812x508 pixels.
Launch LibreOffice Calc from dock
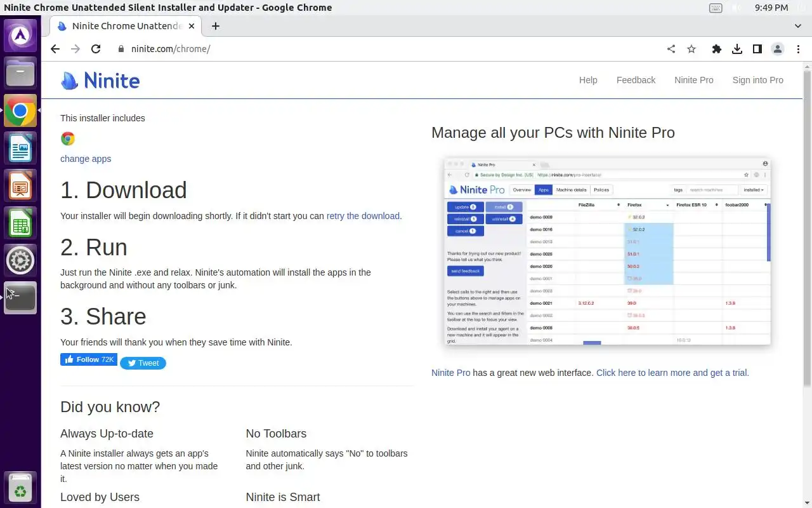[x=20, y=224]
